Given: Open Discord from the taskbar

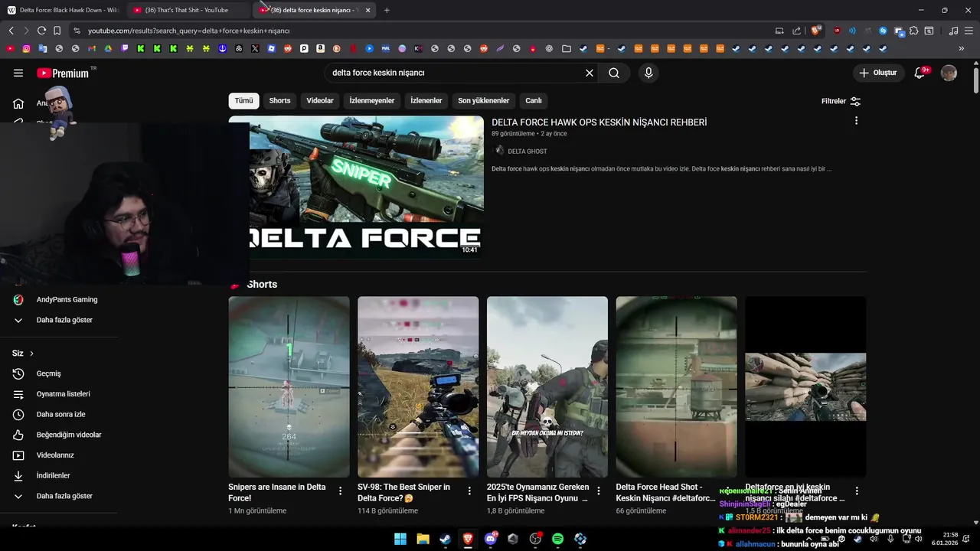Looking at the screenshot, I should (491, 539).
